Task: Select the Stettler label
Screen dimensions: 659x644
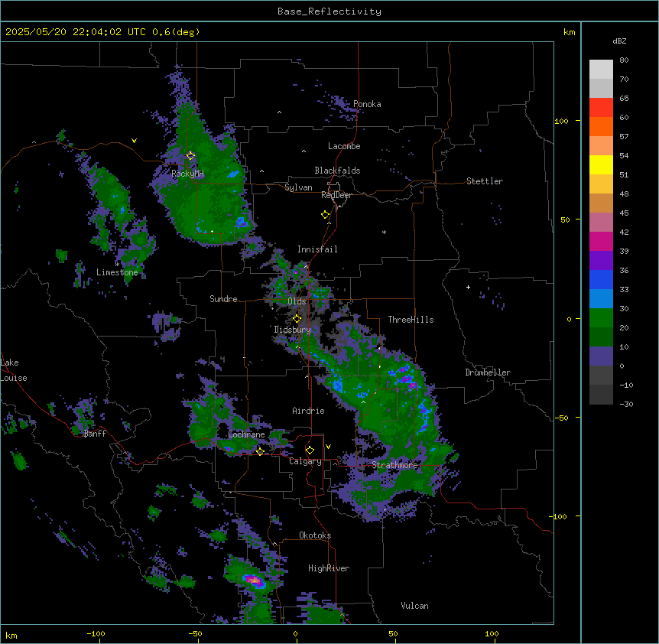Action: pos(485,181)
